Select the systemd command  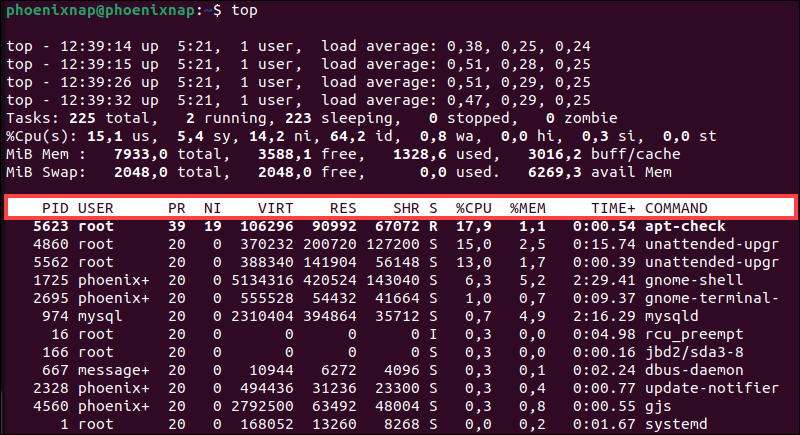click(x=676, y=424)
